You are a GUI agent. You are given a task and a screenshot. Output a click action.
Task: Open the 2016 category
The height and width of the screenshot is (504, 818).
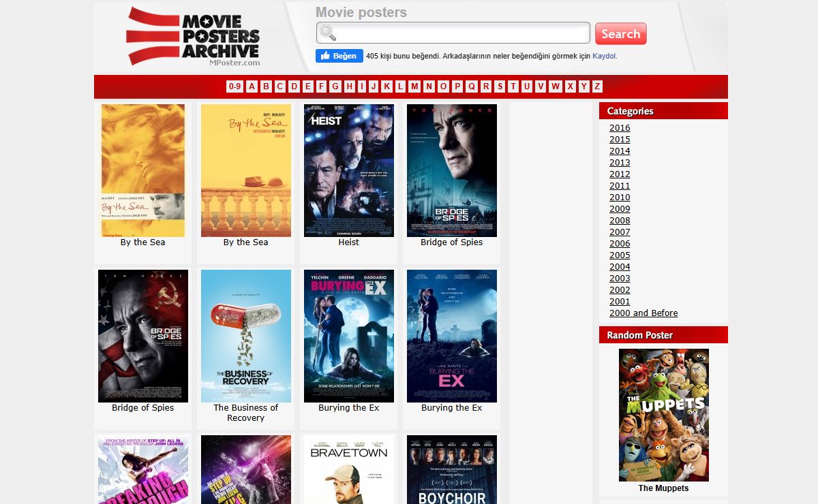coord(620,128)
